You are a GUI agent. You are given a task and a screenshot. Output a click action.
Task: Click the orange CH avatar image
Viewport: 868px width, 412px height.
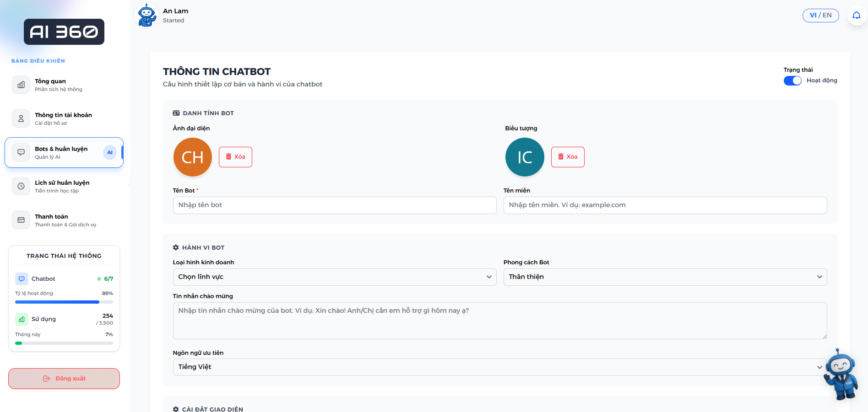click(193, 157)
